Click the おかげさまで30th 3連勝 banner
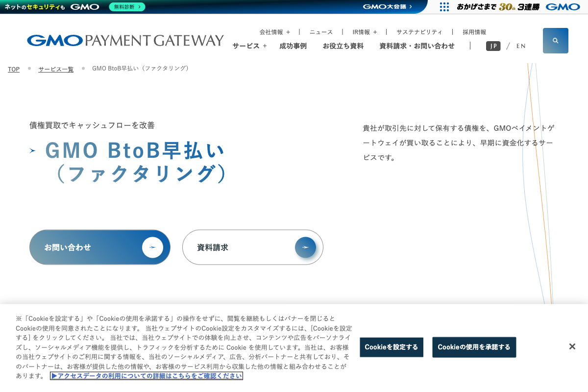The height and width of the screenshot is (392, 588). 498,7
